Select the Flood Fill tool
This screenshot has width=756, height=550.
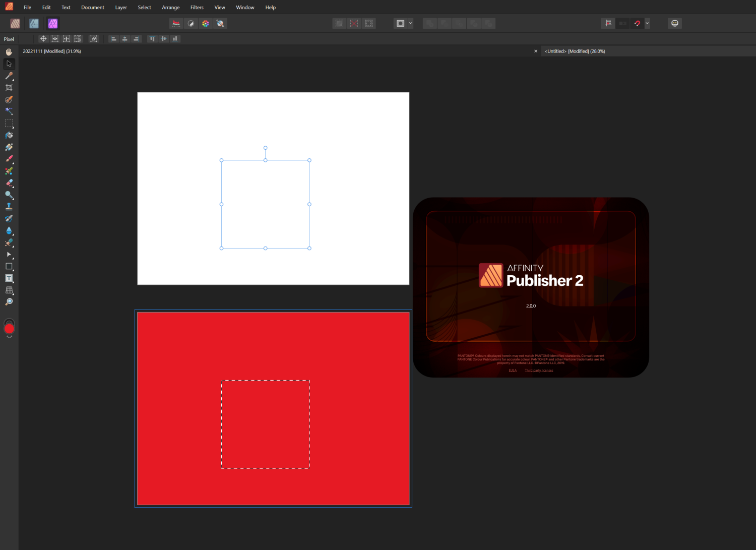[9, 135]
